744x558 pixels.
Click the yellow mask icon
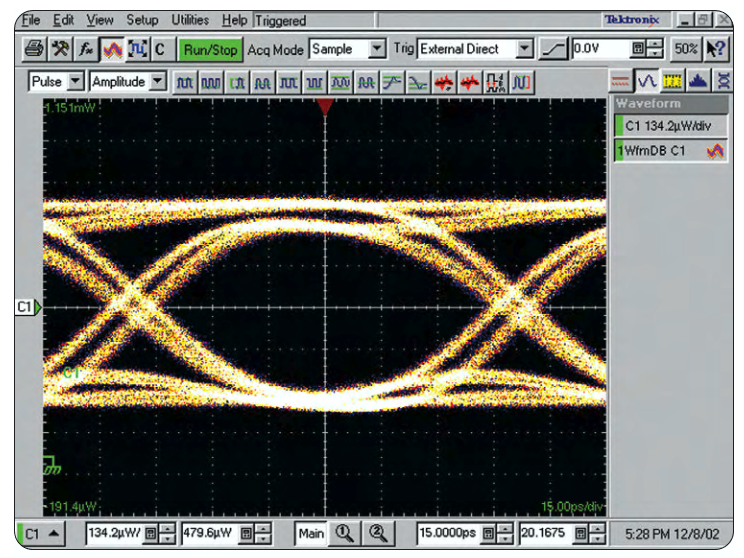(x=672, y=82)
